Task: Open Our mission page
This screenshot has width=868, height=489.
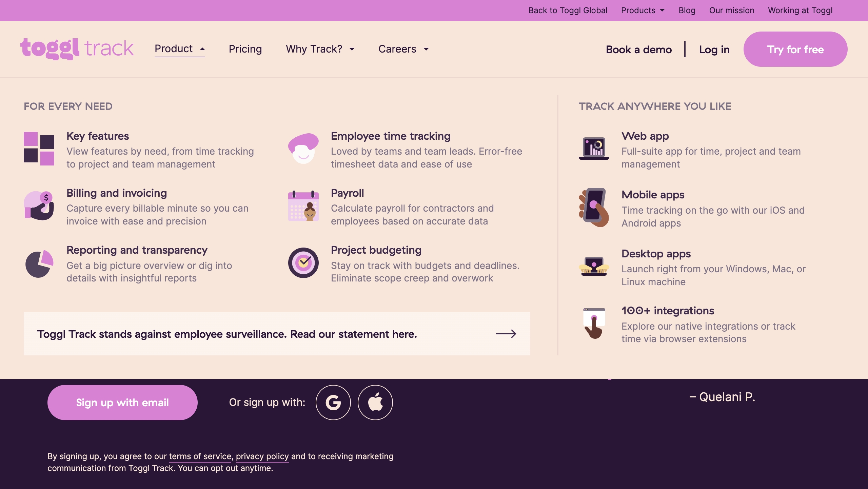Action: [x=732, y=11]
